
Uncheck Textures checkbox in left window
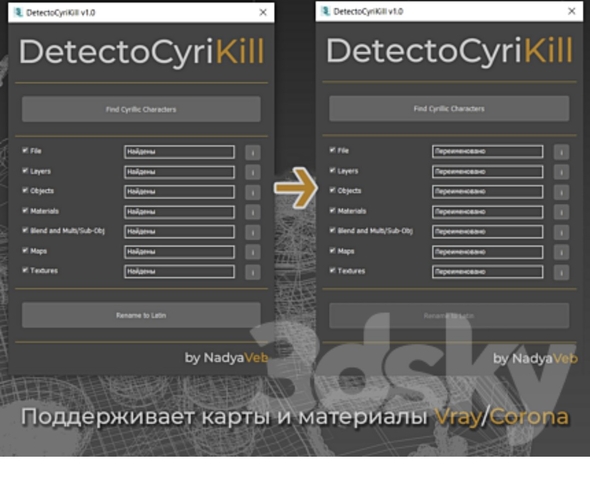(25, 270)
